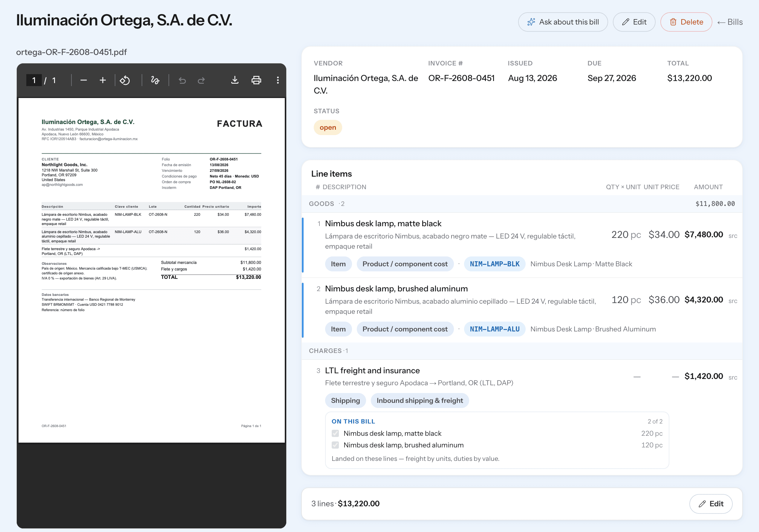Click Nimbus Desk Lamp · Matte Black product name
The height and width of the screenshot is (532, 759).
pyautogui.click(x=581, y=264)
